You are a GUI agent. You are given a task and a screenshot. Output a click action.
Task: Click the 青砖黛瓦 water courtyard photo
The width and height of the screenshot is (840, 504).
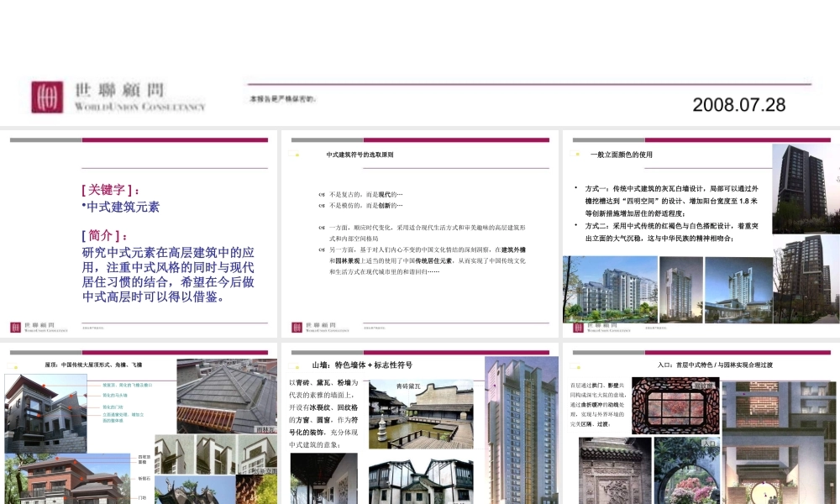coord(421,415)
